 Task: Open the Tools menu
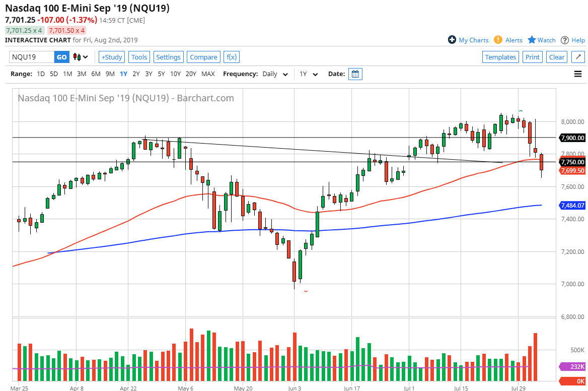point(139,57)
